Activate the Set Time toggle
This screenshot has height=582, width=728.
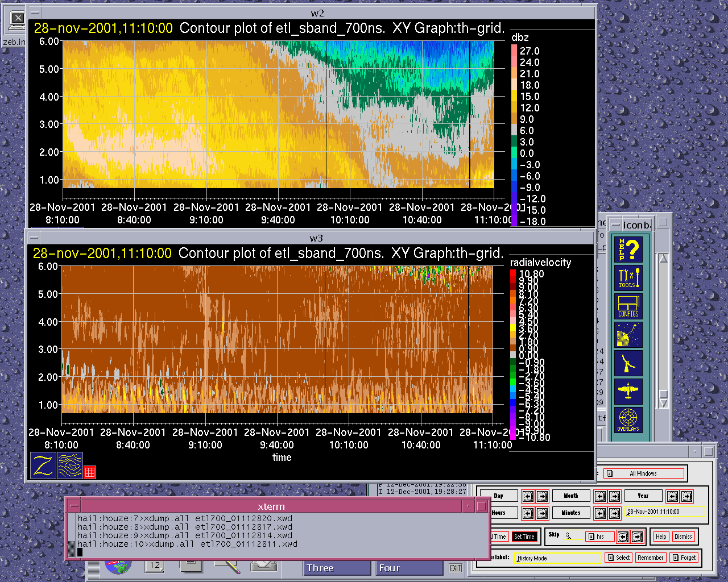[524, 537]
